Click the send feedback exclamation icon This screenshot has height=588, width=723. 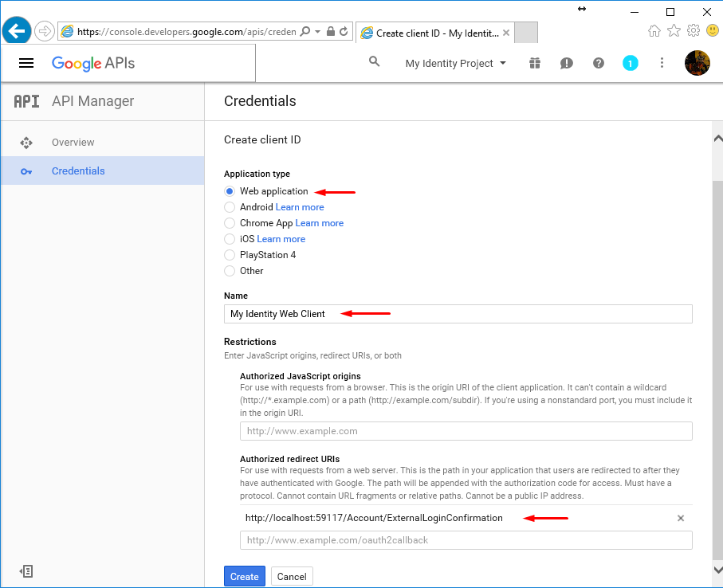tap(567, 63)
